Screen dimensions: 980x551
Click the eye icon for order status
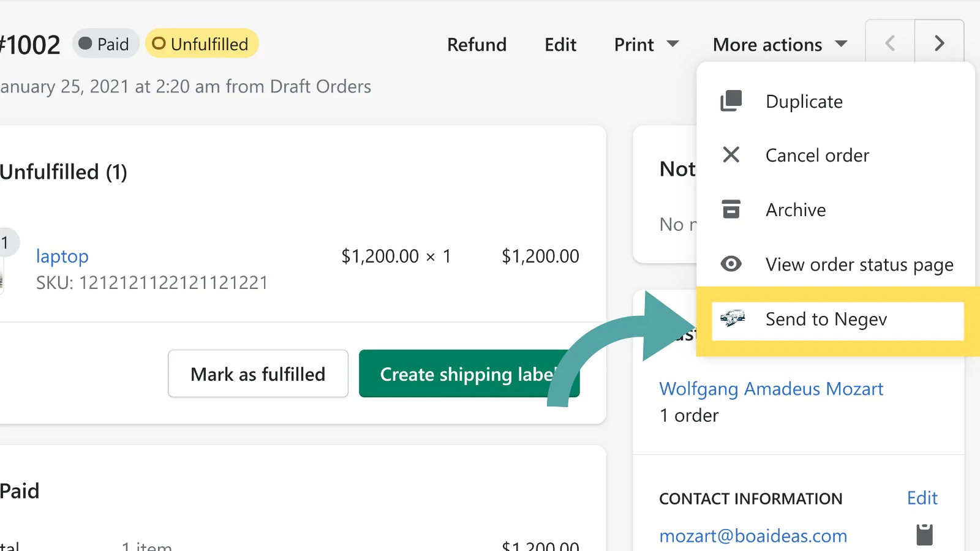click(x=731, y=264)
